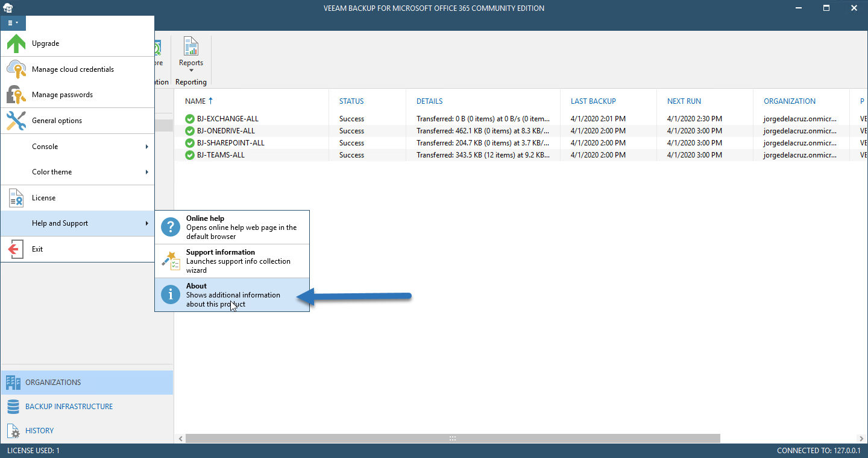Choose Manage passwords menu entry
868x458 pixels.
point(77,95)
